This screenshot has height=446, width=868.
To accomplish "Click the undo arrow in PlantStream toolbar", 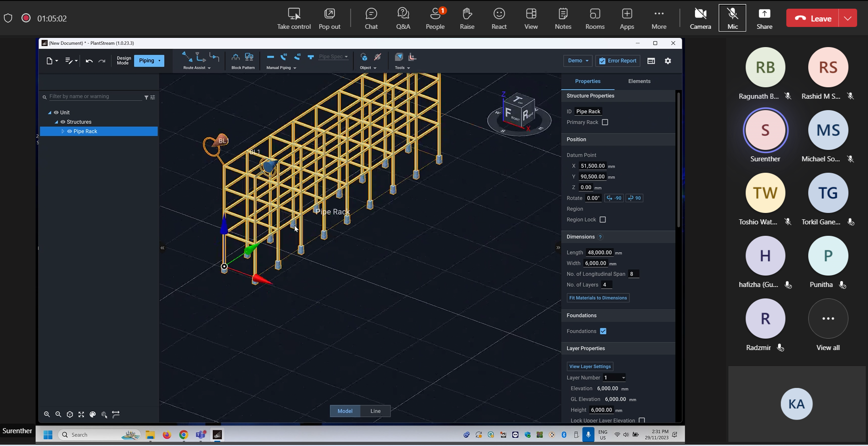I will [x=89, y=61].
